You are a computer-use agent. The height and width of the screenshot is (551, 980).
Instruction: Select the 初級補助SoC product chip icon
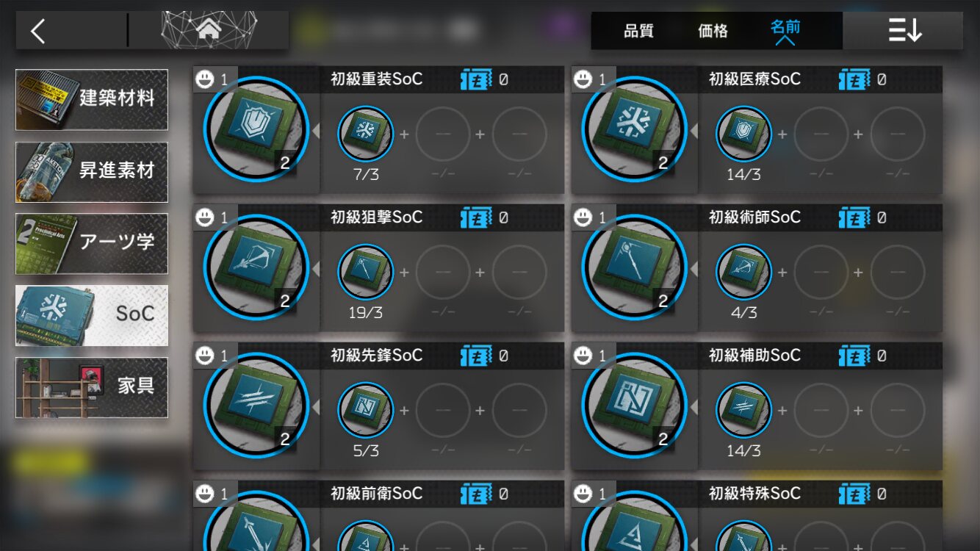click(x=634, y=406)
